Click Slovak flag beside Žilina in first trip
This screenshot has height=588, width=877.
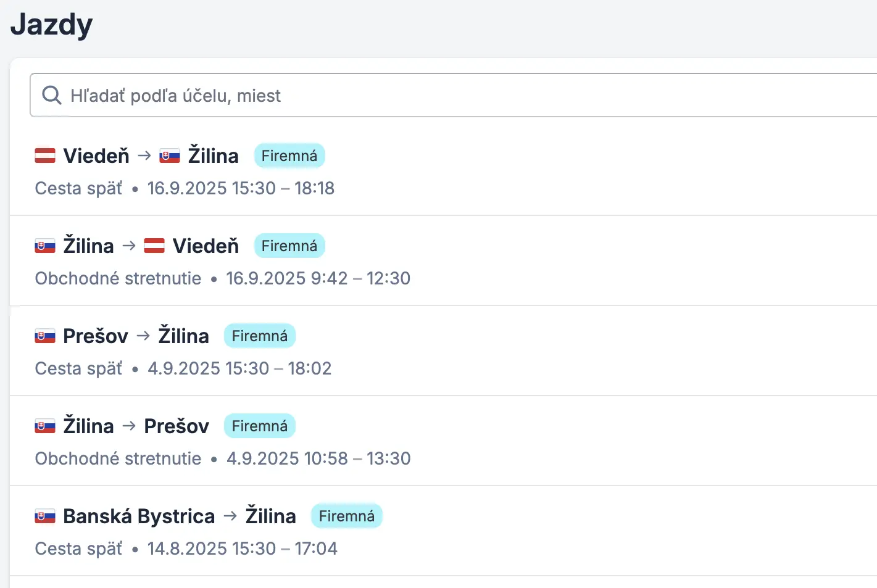tap(169, 155)
